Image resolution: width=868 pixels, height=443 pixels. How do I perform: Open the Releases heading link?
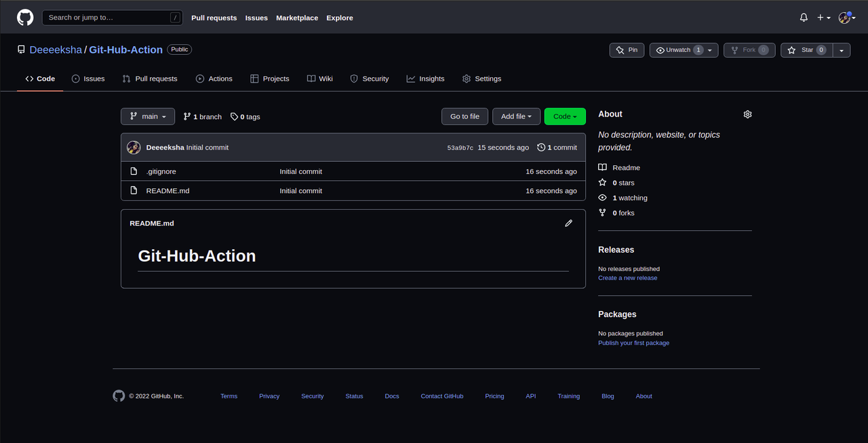pos(616,250)
